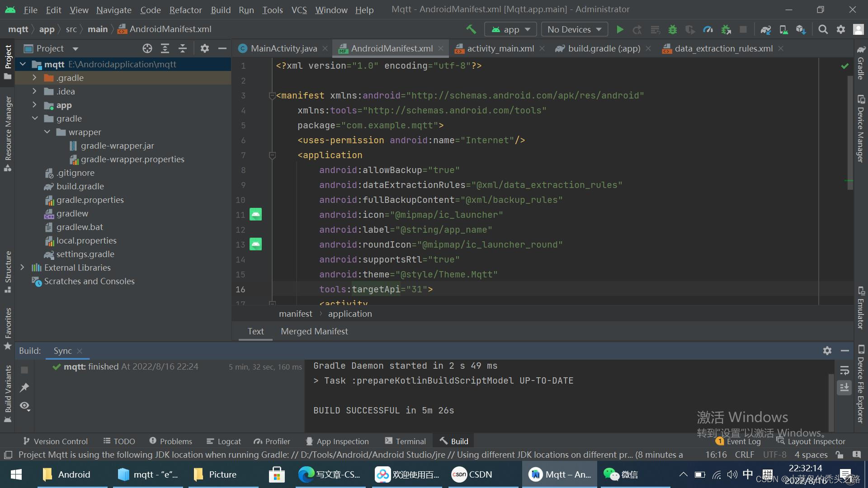This screenshot has height=488, width=868.
Task: Click the Sync Project with Gradle elephant icon
Action: [x=765, y=29]
